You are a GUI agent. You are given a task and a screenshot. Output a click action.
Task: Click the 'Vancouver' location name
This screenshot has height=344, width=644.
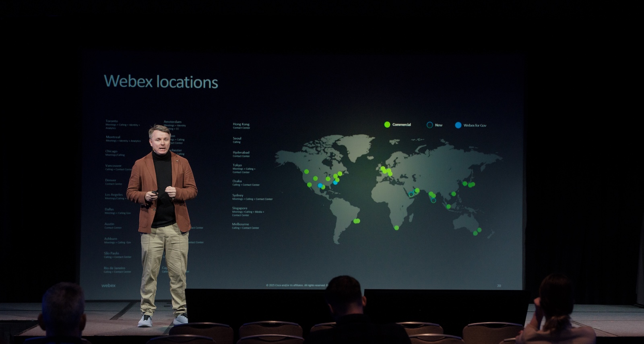(114, 166)
